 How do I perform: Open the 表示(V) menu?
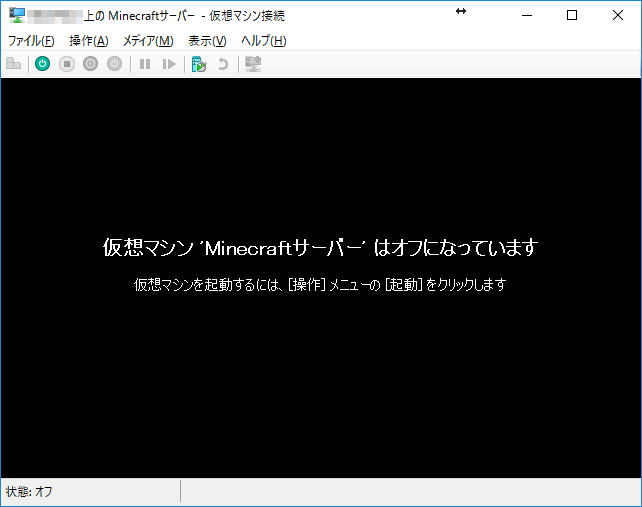(207, 41)
